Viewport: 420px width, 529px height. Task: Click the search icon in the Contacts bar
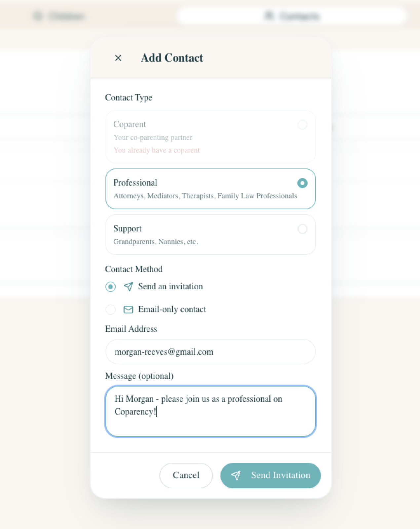[269, 16]
